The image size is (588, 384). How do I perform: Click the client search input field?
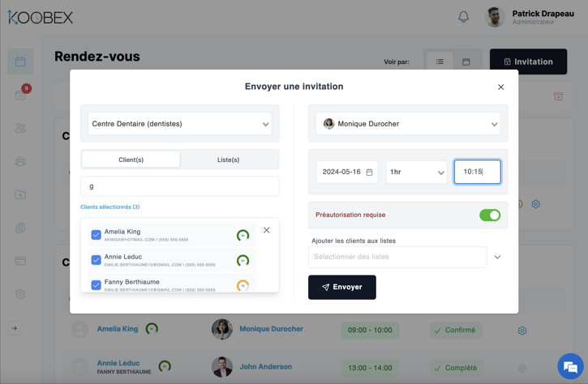(180, 186)
